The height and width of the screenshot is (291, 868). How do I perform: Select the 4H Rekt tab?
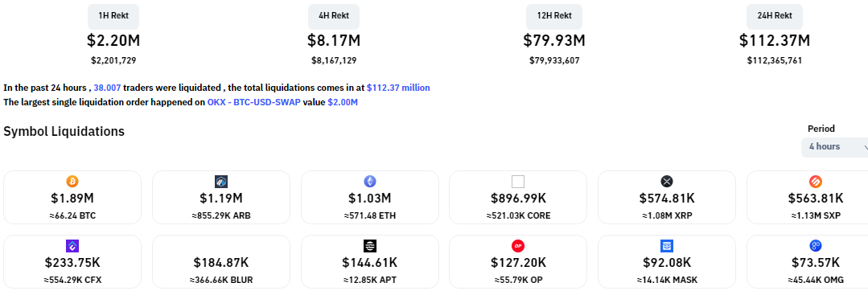tap(334, 16)
